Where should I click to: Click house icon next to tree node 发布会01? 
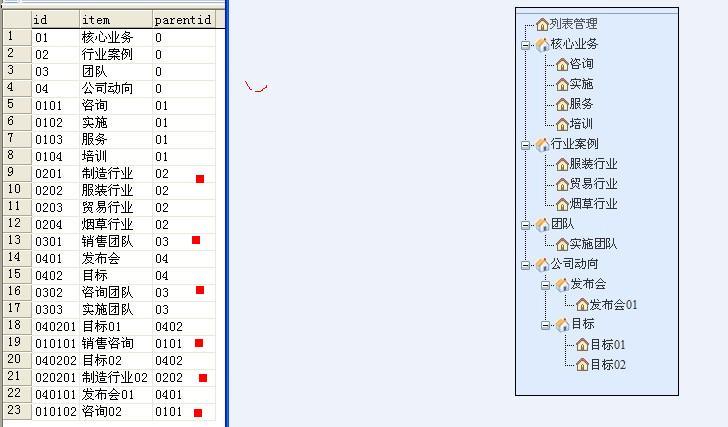tap(582, 305)
